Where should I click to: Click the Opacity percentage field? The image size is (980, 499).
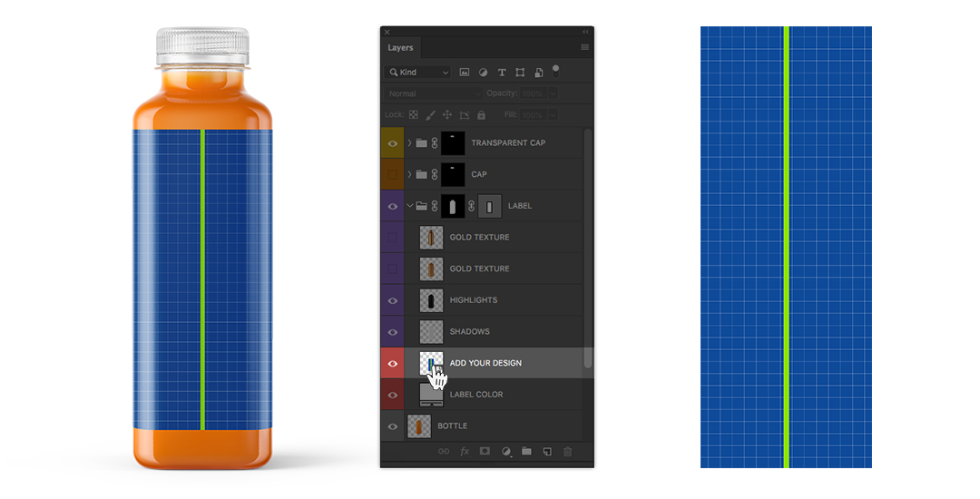click(x=533, y=93)
